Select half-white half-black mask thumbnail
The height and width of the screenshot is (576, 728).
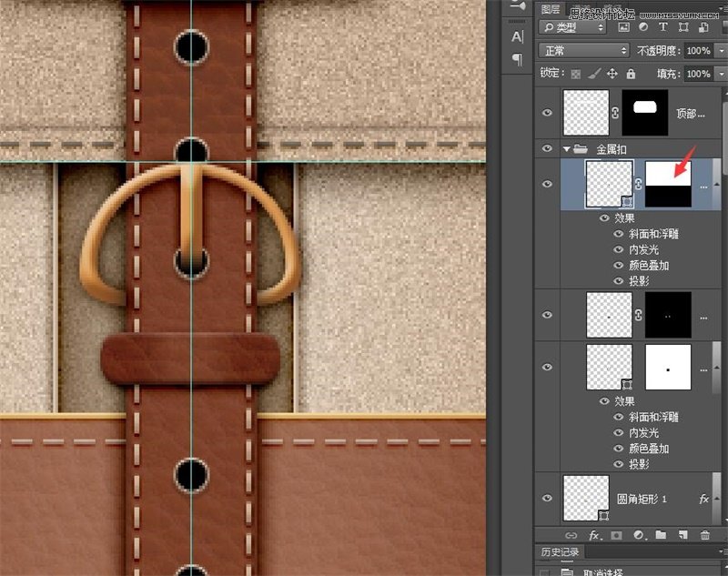(x=668, y=184)
